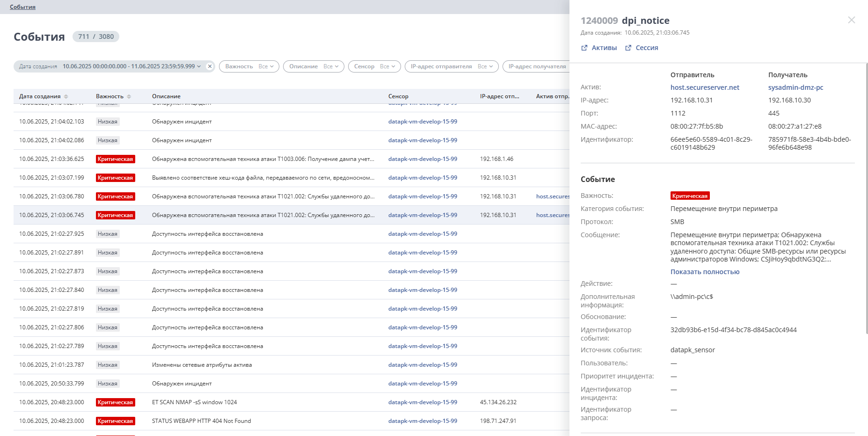Close the dpi_notice details panel

851,20
